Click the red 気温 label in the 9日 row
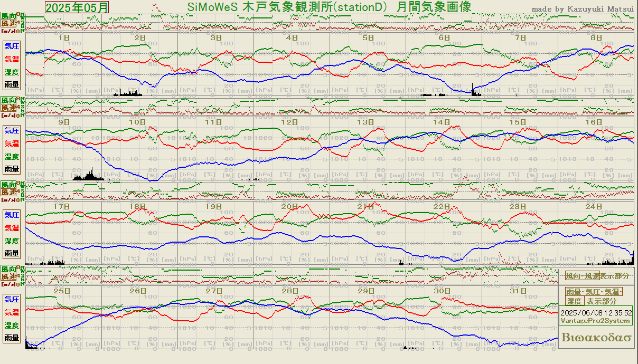638x364 pixels. (12, 143)
